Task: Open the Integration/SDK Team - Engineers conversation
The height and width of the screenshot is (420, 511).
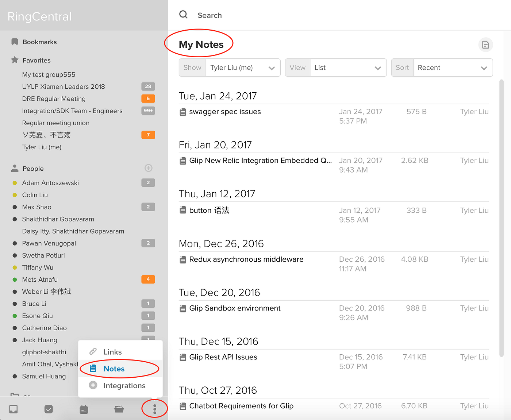Action: tap(72, 111)
